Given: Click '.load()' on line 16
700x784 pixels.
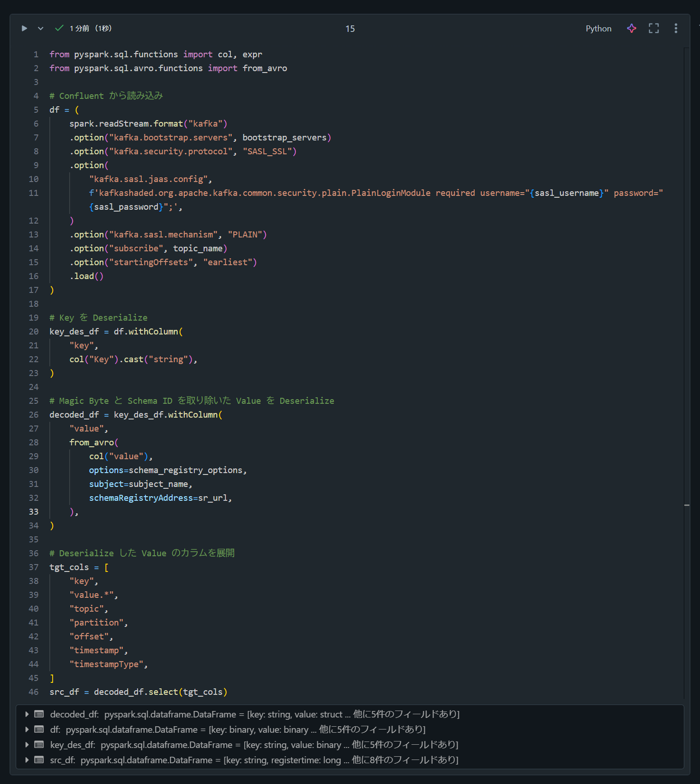Looking at the screenshot, I should point(86,276).
